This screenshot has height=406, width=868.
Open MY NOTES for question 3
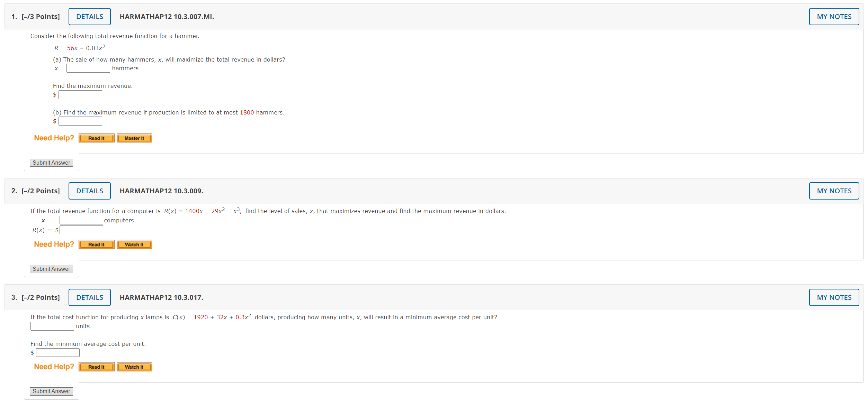click(x=834, y=297)
